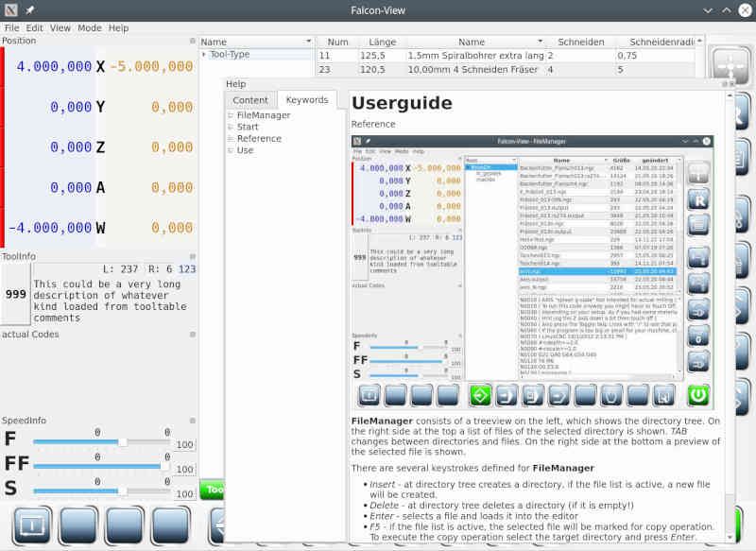
Task: Switch to the Content tab in Help
Action: (x=250, y=100)
